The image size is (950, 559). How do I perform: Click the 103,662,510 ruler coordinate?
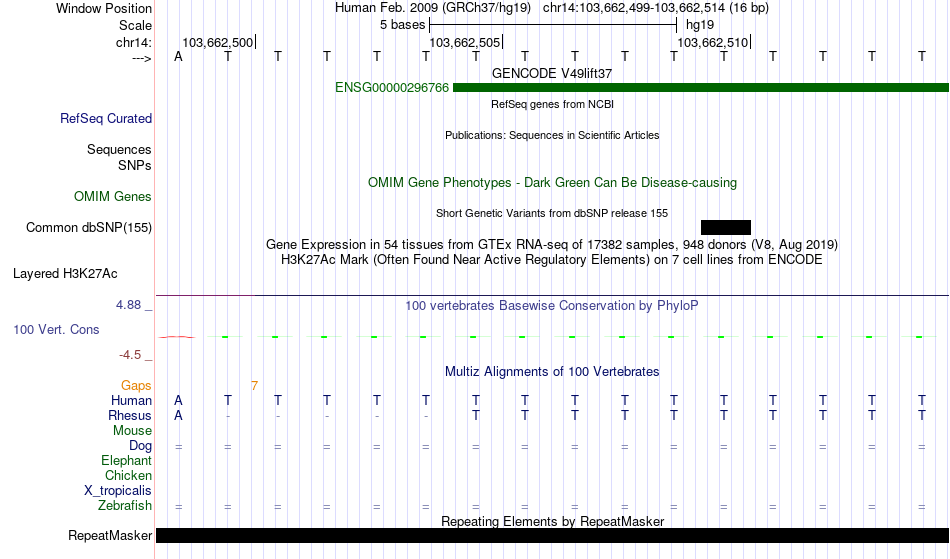pos(712,42)
